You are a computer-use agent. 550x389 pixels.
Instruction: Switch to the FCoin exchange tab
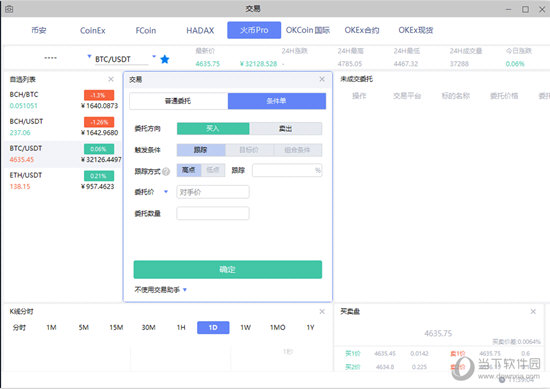(146, 31)
